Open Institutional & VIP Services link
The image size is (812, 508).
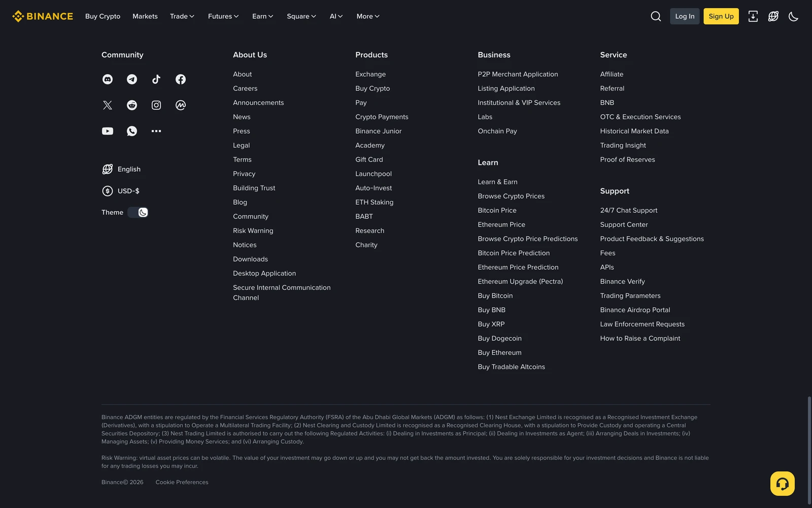[519, 103]
